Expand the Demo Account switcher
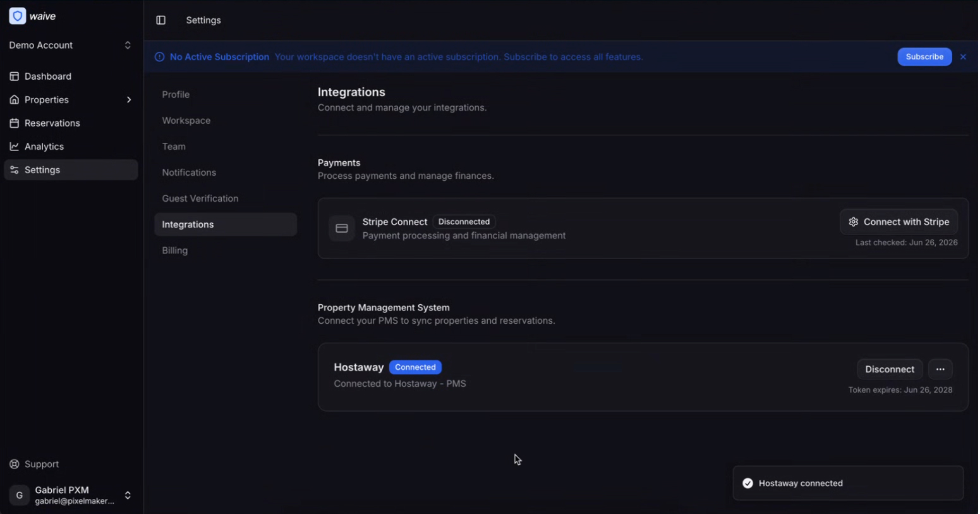 (x=71, y=46)
